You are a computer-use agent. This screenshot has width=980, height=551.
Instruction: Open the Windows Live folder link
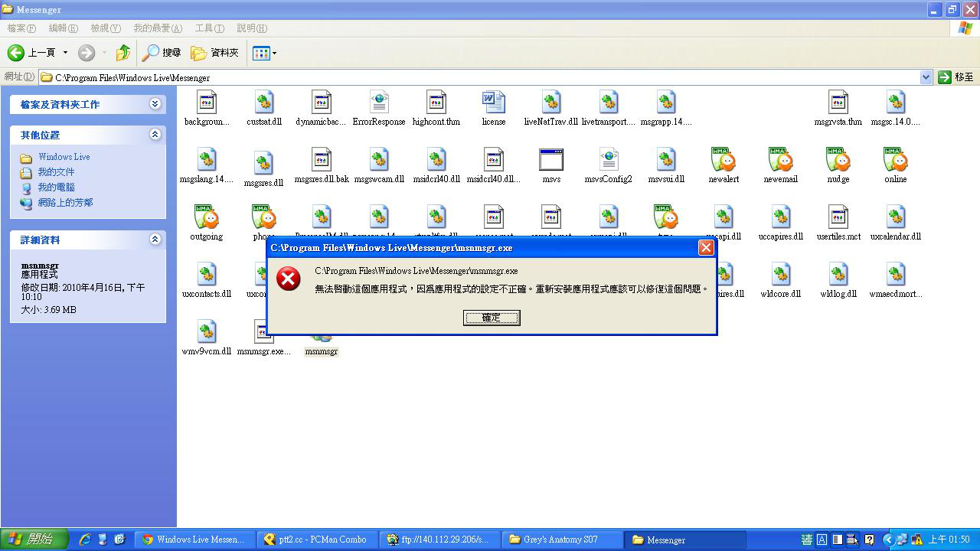[64, 157]
